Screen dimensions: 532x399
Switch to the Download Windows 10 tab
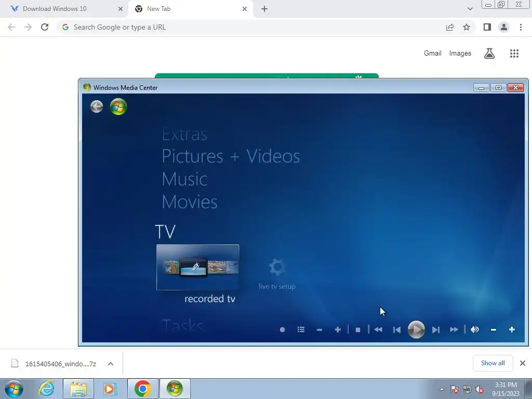[64, 9]
